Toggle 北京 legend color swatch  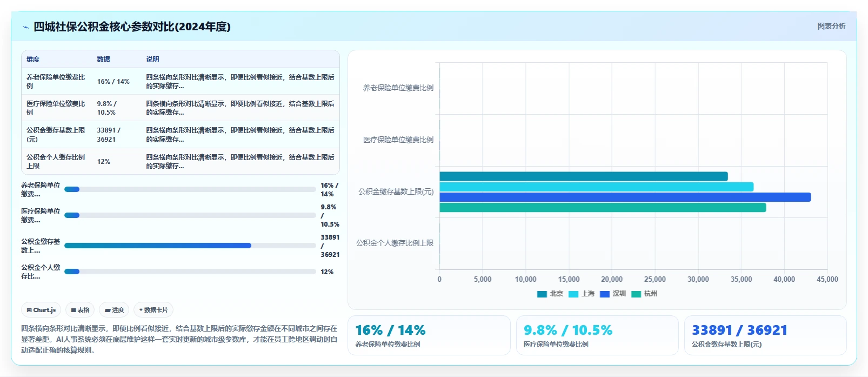(x=542, y=294)
